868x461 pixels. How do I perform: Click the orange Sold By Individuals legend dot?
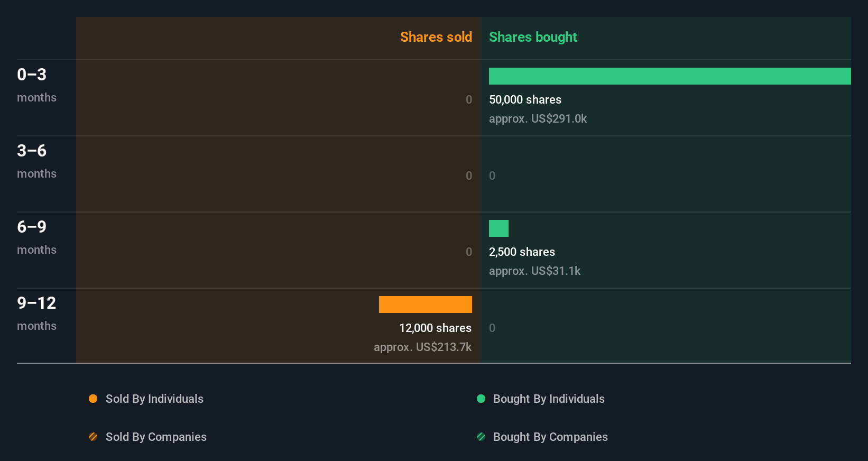tap(93, 399)
